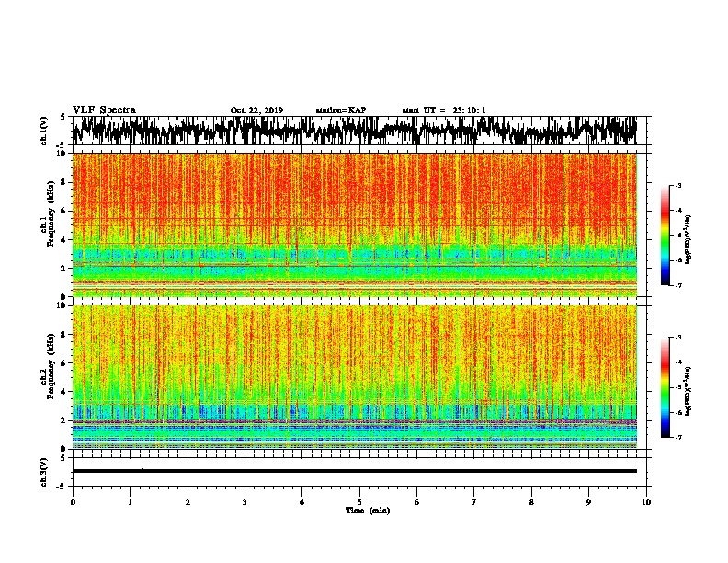Click the 'station=KAP' header label
The height and width of the screenshot is (563, 728).
point(341,110)
